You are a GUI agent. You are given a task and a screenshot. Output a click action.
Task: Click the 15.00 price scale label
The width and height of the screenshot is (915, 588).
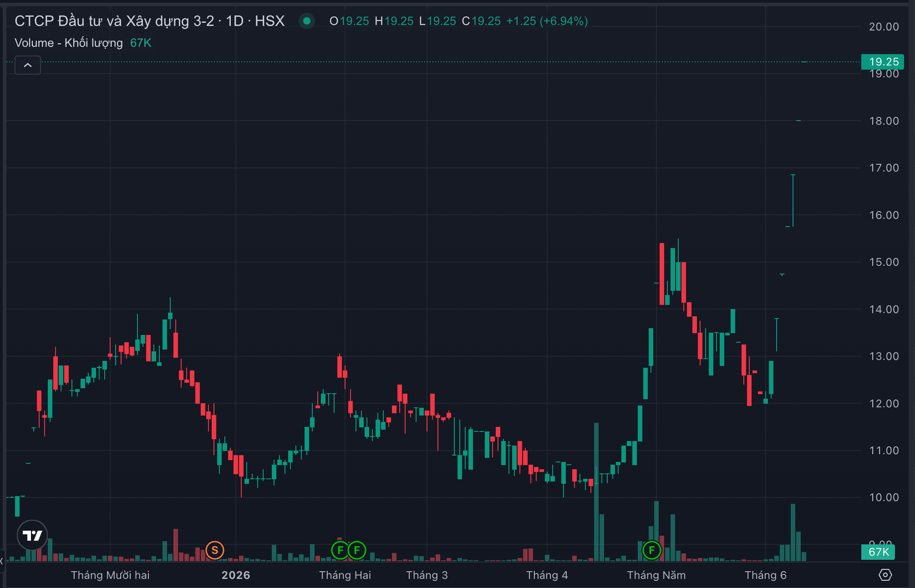884,262
